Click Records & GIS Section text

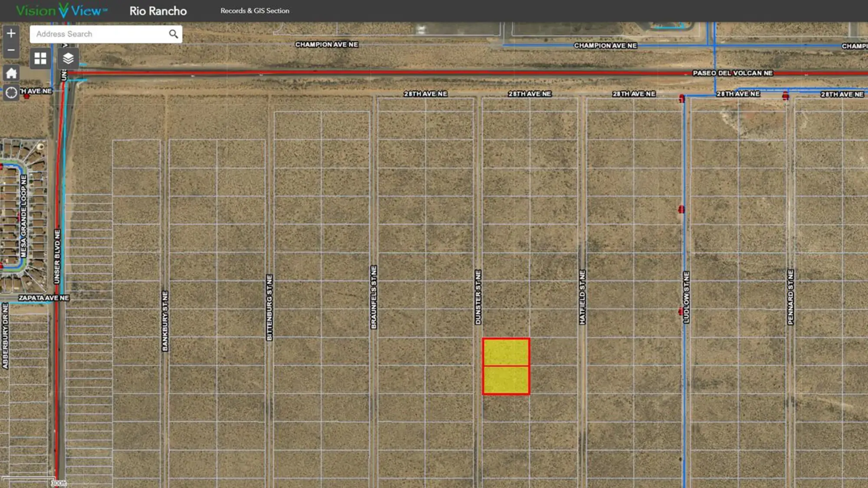tap(255, 11)
